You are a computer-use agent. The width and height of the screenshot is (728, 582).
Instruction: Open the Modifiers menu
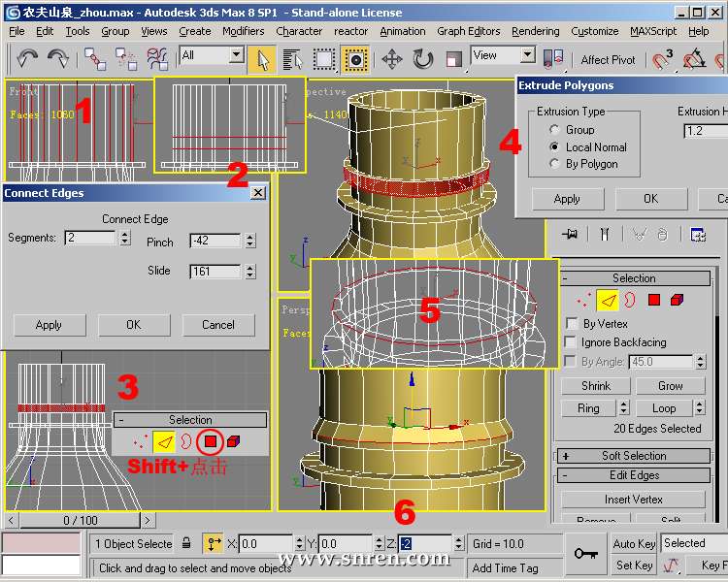point(243,31)
